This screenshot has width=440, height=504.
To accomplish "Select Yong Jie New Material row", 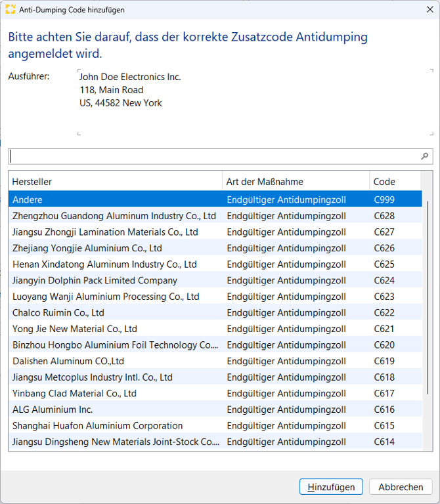I will (215, 329).
